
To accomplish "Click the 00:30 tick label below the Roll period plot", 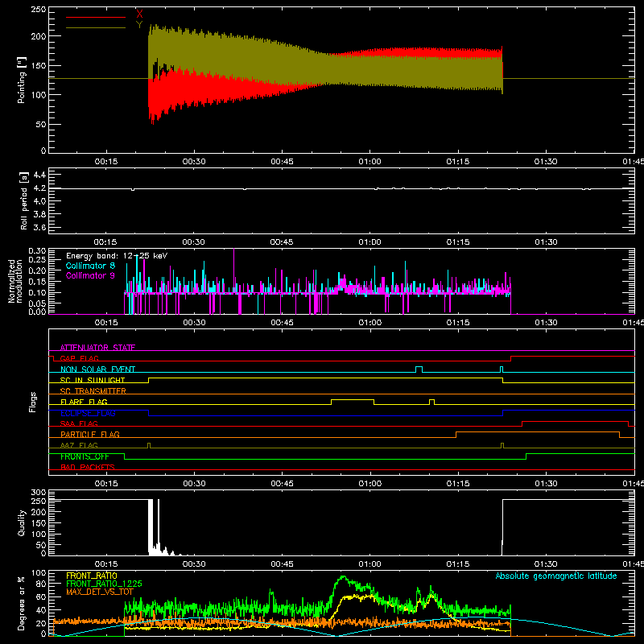I will click(193, 242).
